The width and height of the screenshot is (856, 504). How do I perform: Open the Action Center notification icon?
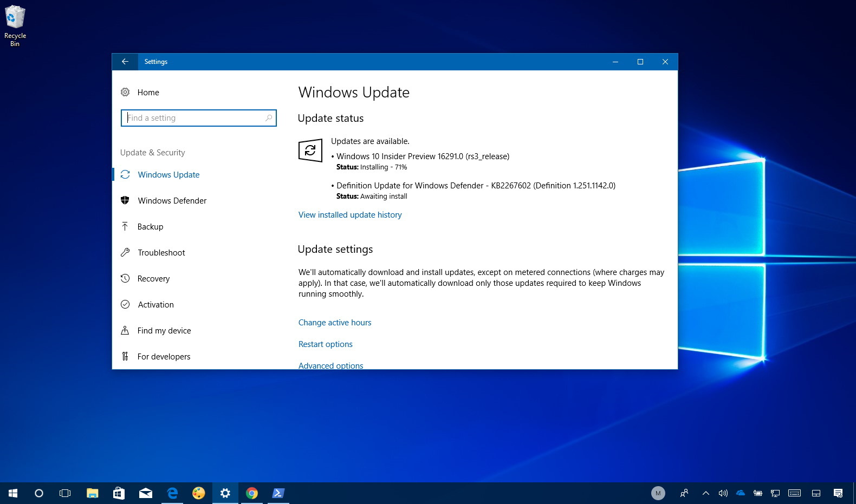(x=838, y=493)
